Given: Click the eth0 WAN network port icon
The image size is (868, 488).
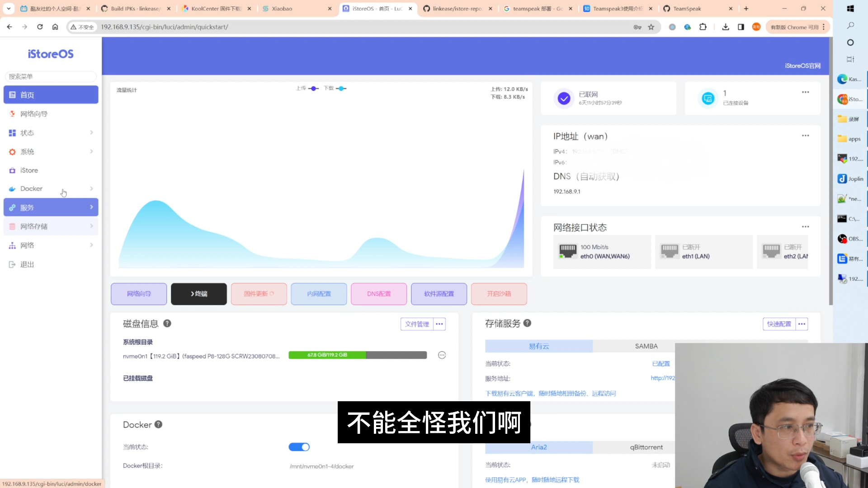Looking at the screenshot, I should point(568,251).
